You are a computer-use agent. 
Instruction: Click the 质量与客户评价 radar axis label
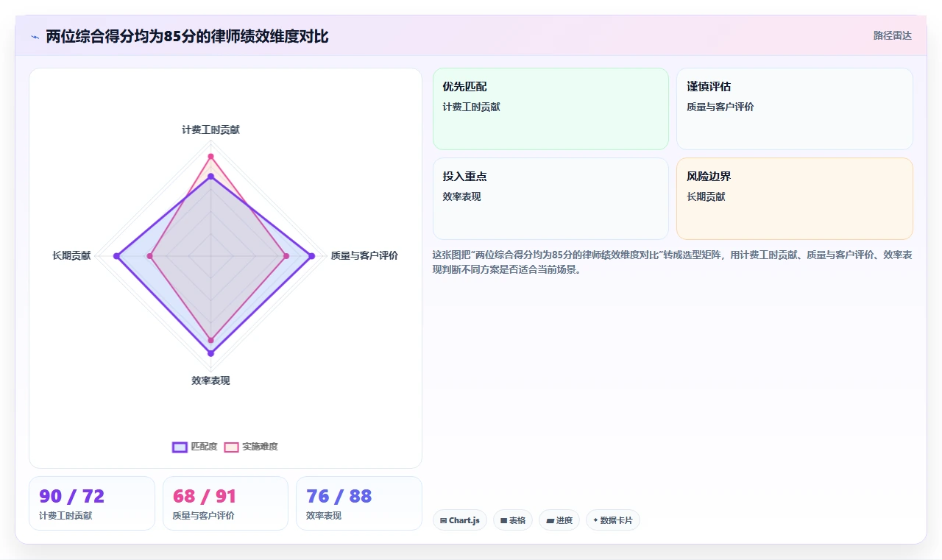(364, 255)
